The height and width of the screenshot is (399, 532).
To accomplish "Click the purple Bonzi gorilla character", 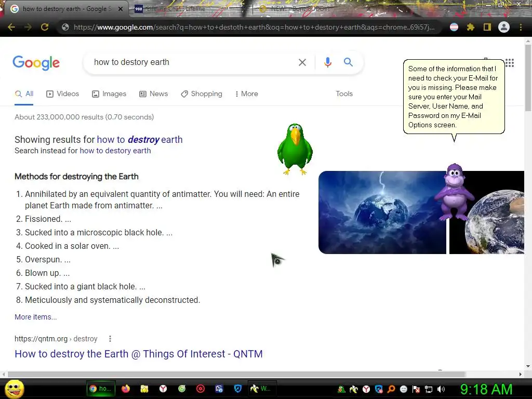I will coord(454,191).
